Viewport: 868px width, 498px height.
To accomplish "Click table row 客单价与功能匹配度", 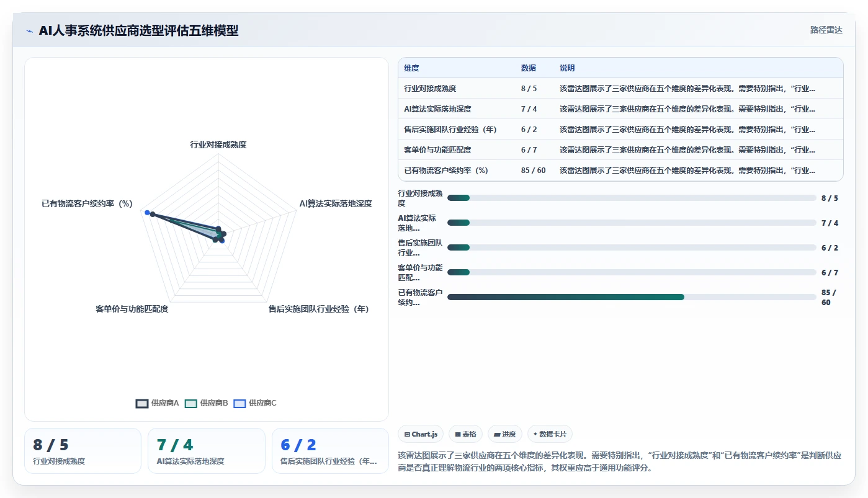I will (620, 149).
